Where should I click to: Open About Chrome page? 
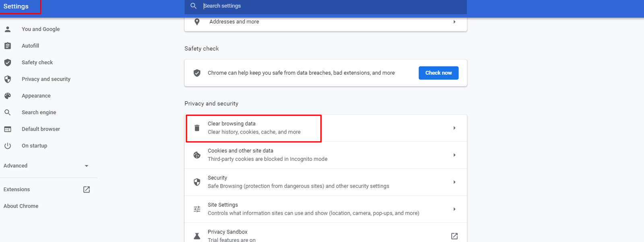point(21,206)
